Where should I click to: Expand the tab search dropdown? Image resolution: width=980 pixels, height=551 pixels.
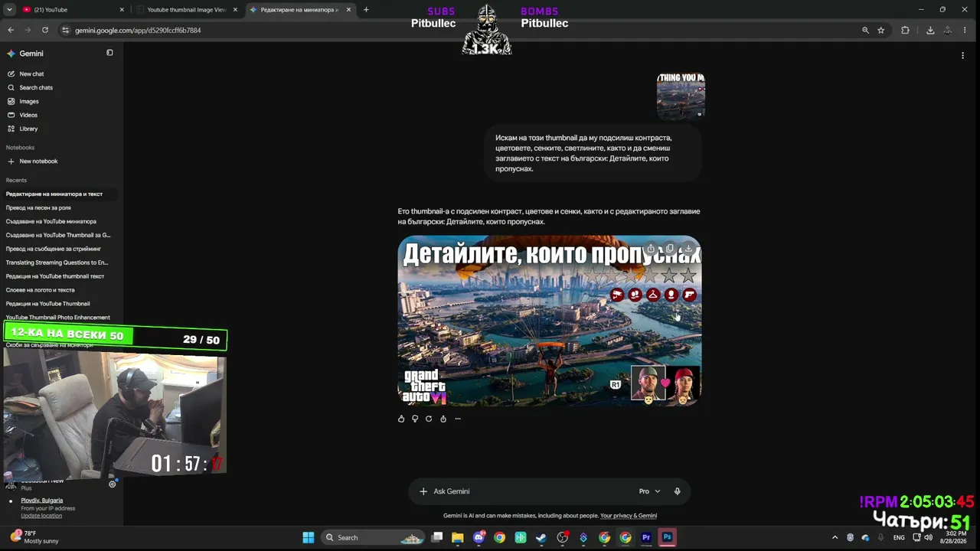(x=9, y=10)
